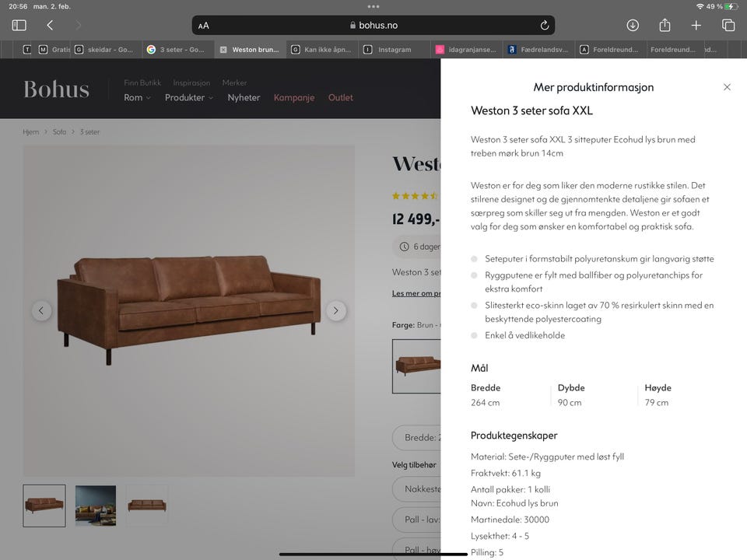Screen dimensions: 747x560
Task: Show previous sofa image with left arrow
Action: (41, 311)
